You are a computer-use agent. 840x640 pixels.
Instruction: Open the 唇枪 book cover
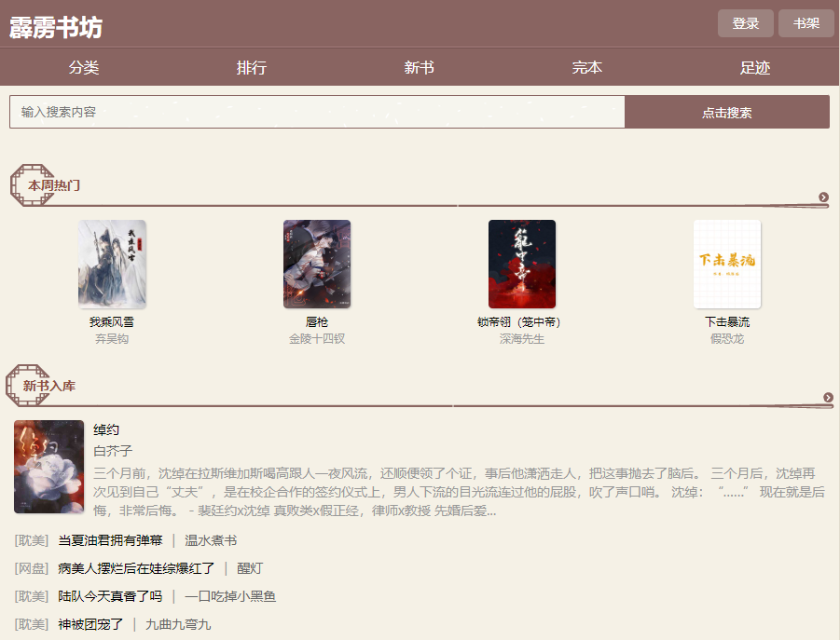(x=317, y=264)
